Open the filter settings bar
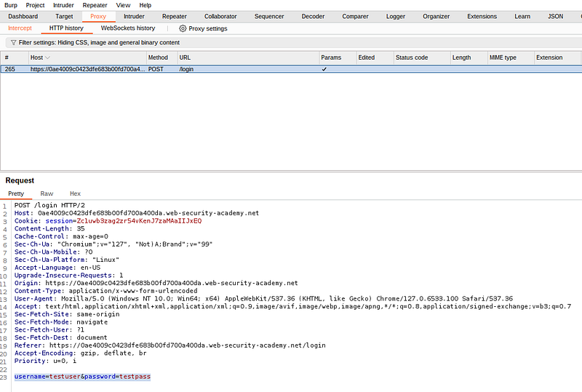The width and height of the screenshot is (582, 392). pyautogui.click(x=293, y=43)
